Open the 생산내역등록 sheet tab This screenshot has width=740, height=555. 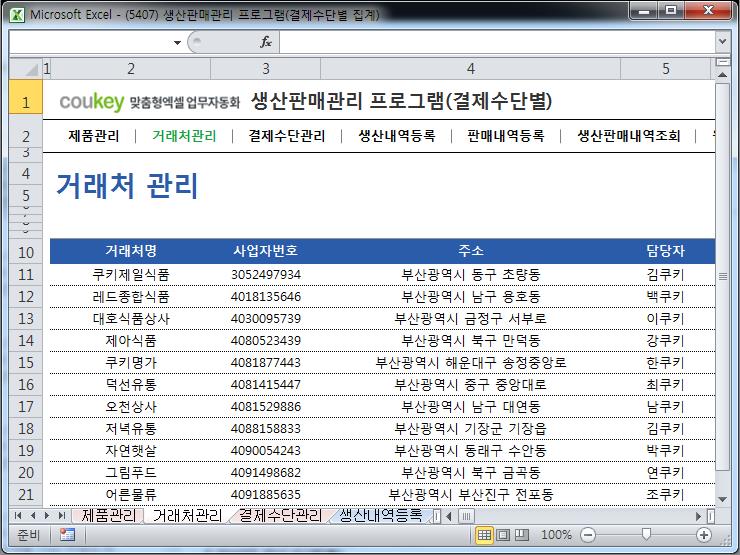[380, 515]
